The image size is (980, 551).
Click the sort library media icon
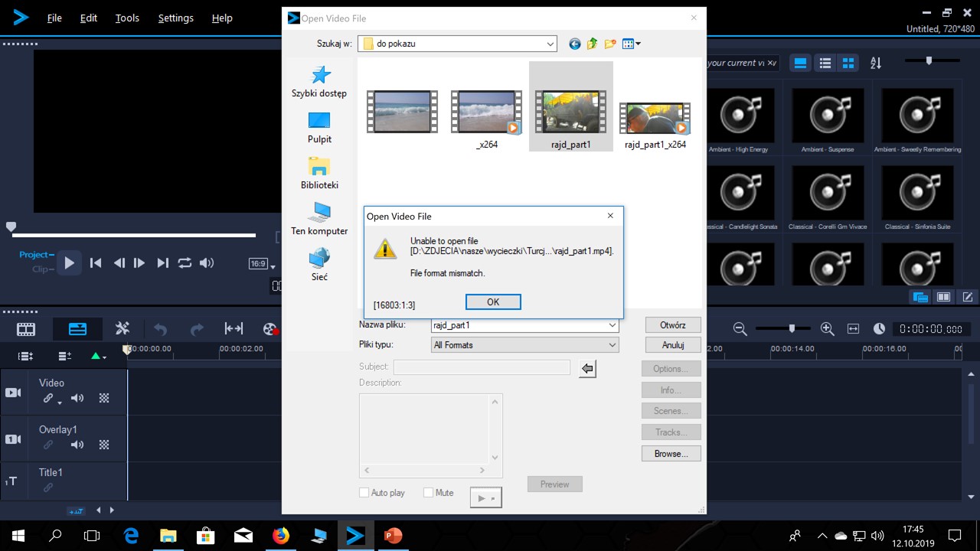tap(876, 64)
